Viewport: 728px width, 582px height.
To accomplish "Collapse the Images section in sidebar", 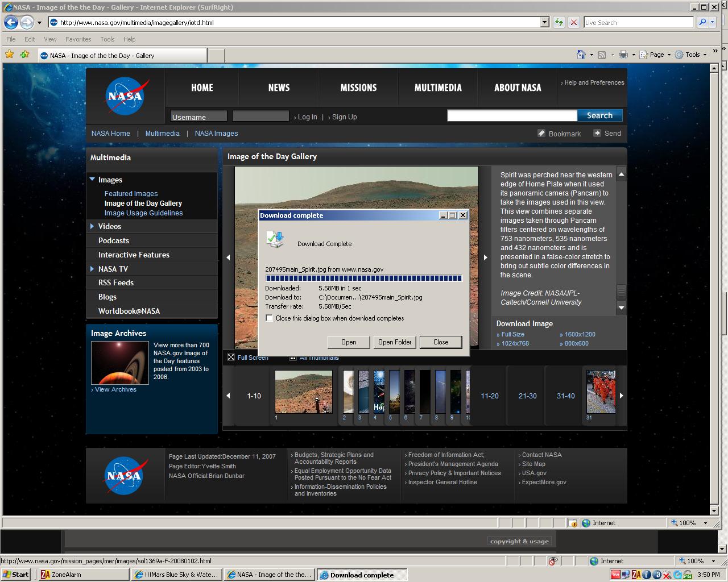I will click(x=92, y=180).
